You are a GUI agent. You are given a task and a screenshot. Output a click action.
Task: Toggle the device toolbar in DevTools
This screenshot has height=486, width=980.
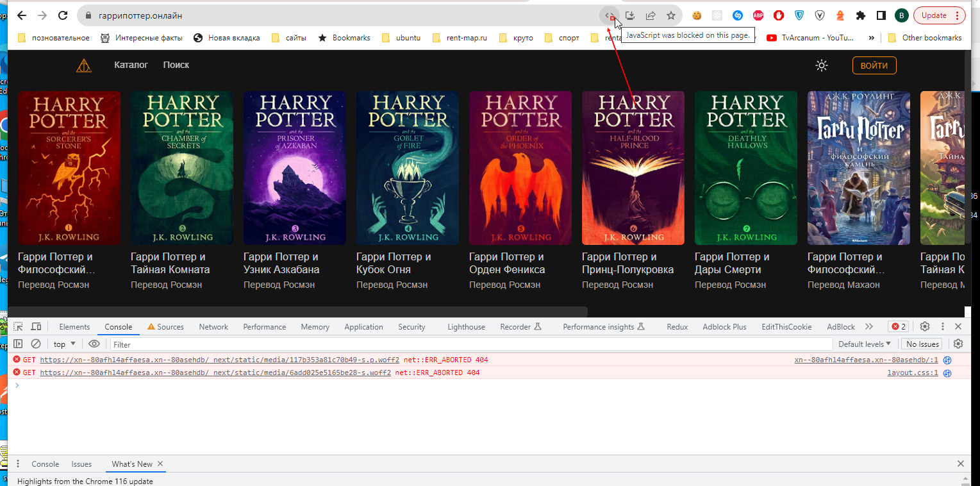click(36, 326)
